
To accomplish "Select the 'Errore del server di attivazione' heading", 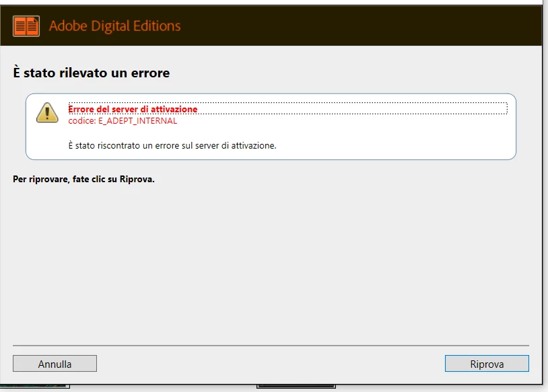I will [x=133, y=109].
